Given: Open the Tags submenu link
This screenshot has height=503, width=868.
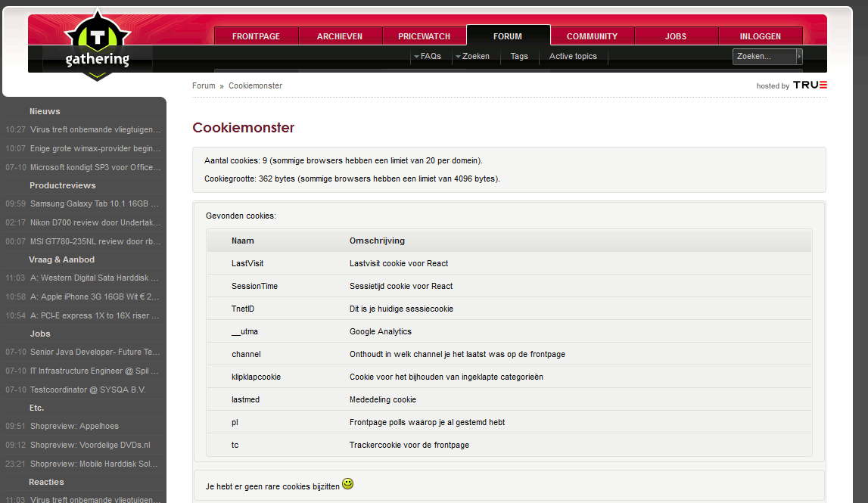Looking at the screenshot, I should pos(519,57).
